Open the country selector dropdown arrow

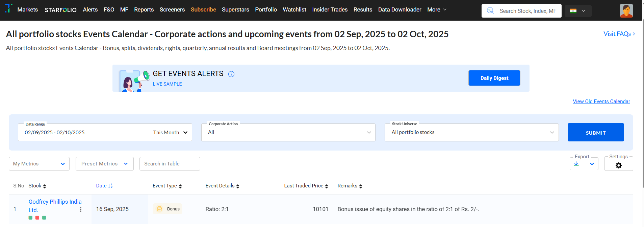click(584, 11)
